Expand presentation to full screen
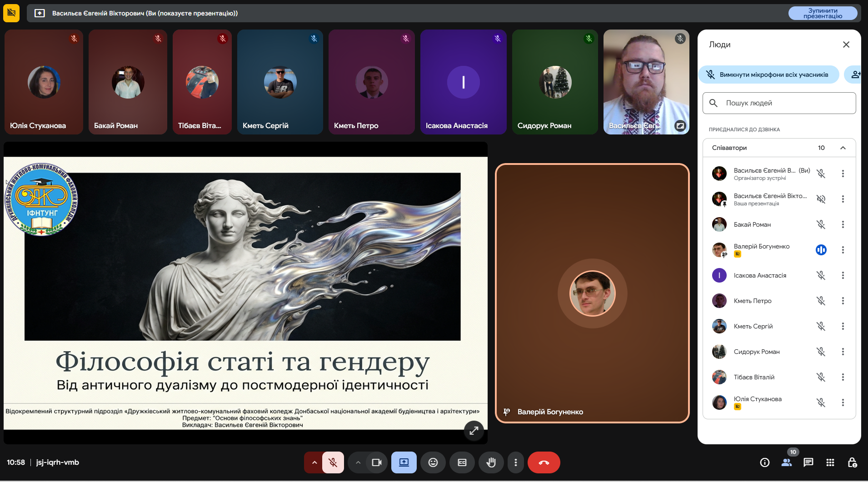Viewport: 868px width, 482px height. click(474, 431)
